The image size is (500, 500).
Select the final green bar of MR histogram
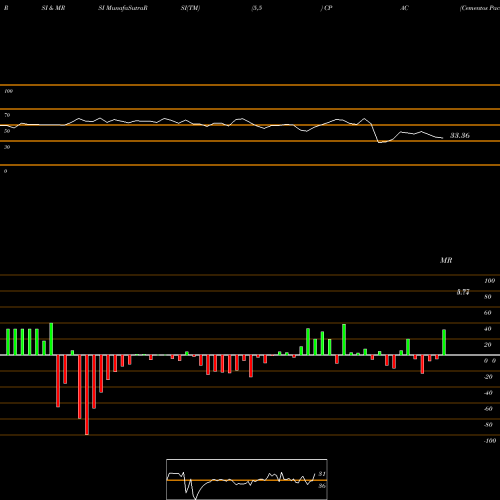tap(444, 342)
